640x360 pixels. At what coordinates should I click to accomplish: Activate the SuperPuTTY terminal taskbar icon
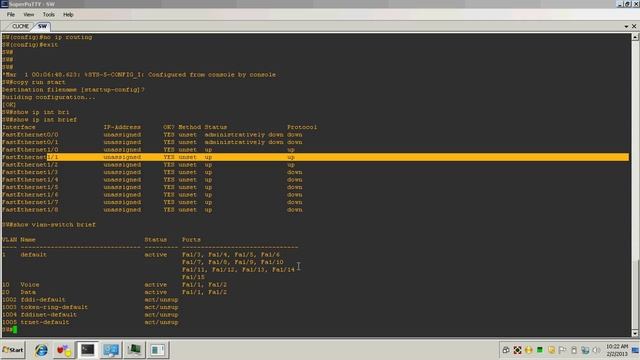(88, 350)
